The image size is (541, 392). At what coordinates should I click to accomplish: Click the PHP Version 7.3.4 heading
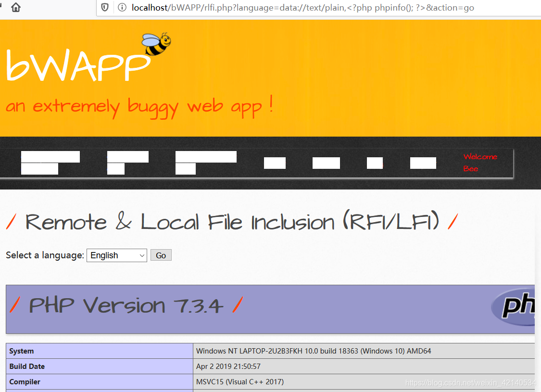click(x=126, y=305)
